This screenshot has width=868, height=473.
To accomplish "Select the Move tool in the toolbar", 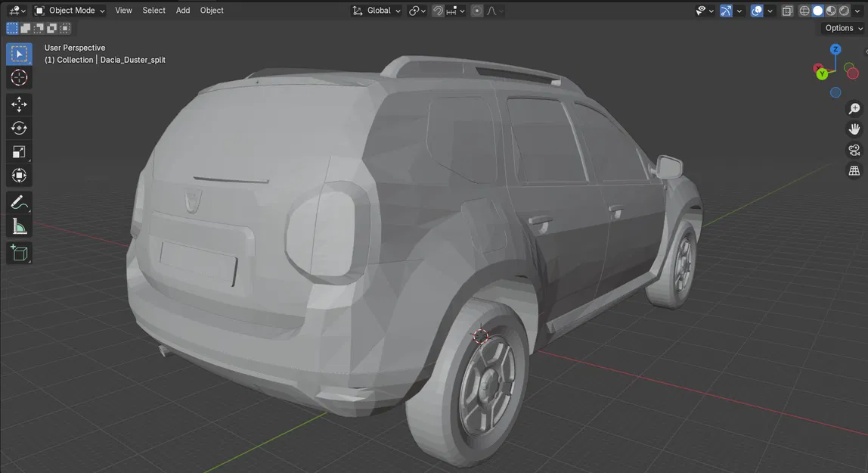I will click(18, 104).
